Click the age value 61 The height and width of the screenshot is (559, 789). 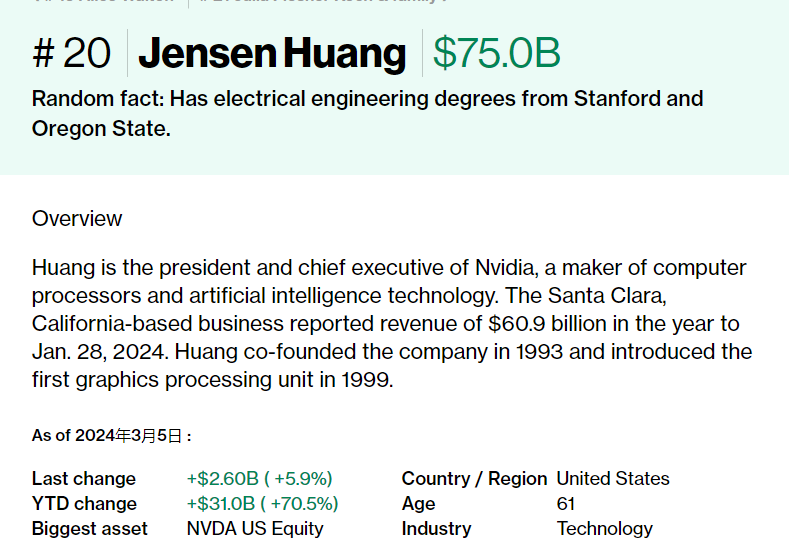(x=566, y=504)
